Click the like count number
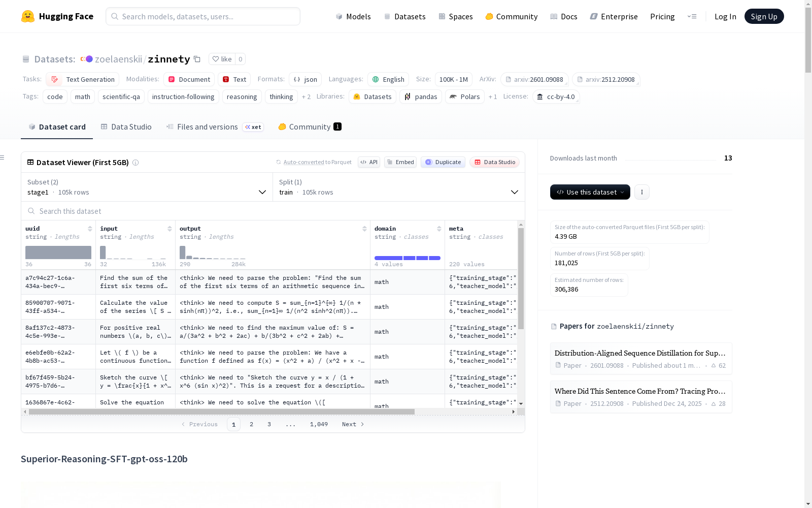 241,59
